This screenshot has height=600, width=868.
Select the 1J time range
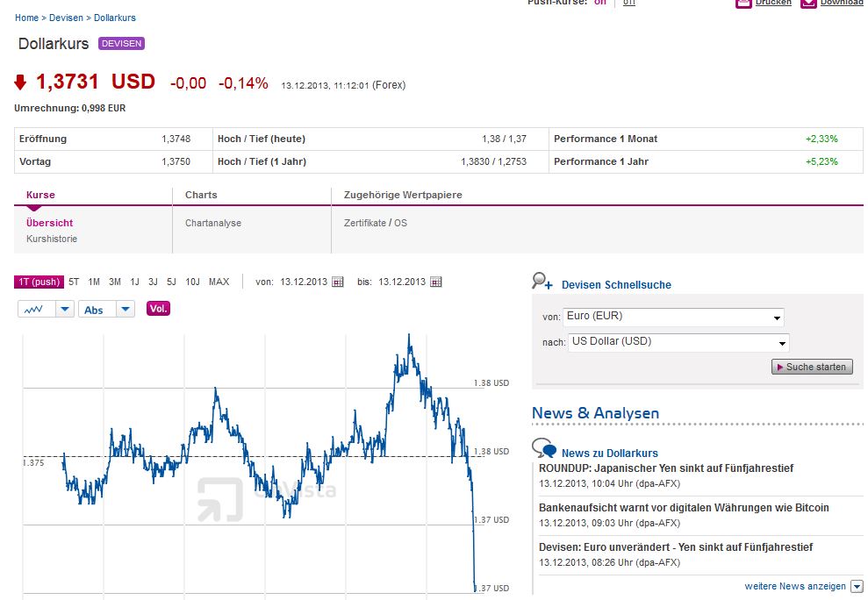(x=134, y=282)
